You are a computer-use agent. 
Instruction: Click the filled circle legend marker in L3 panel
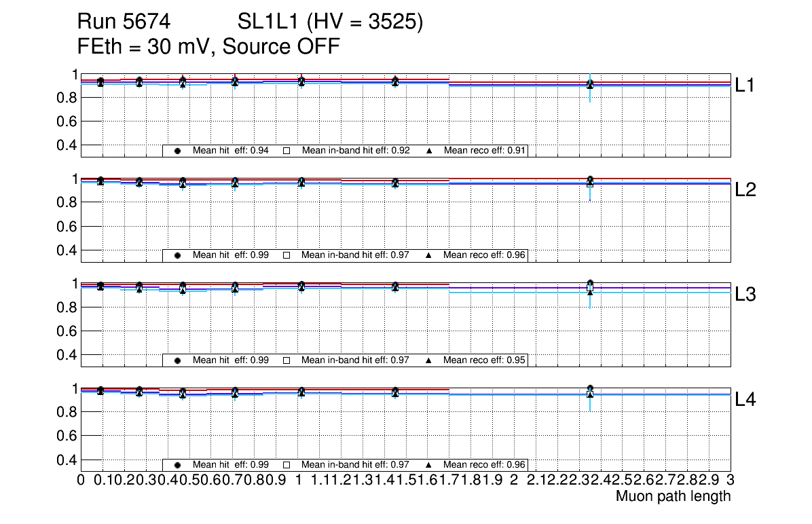pos(177,361)
